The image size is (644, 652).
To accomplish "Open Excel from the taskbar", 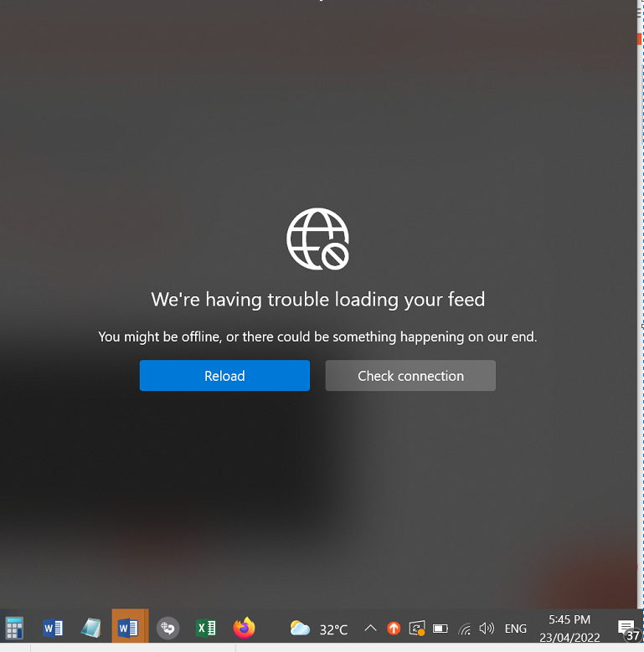I will click(x=206, y=628).
